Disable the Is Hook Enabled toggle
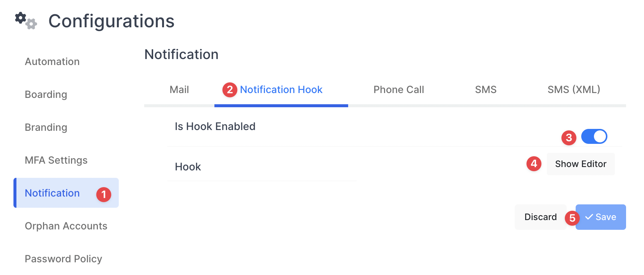The height and width of the screenshot is (275, 644). point(594,136)
